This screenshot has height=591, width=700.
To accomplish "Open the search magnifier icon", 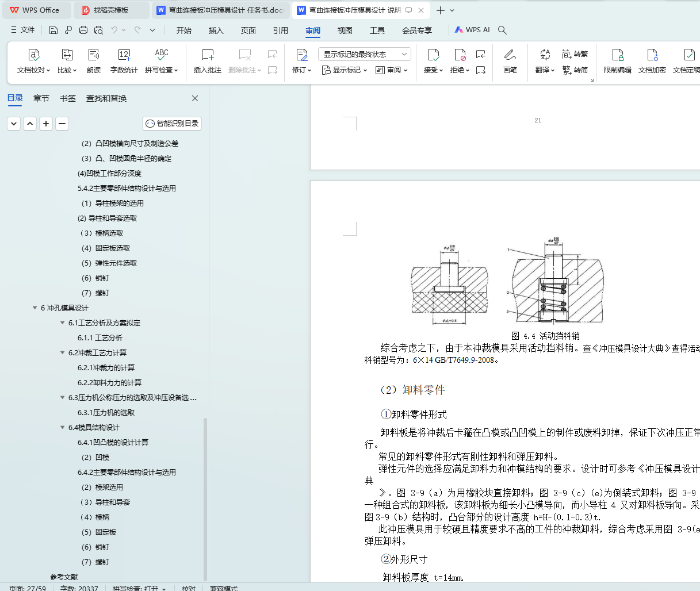I will [502, 30].
